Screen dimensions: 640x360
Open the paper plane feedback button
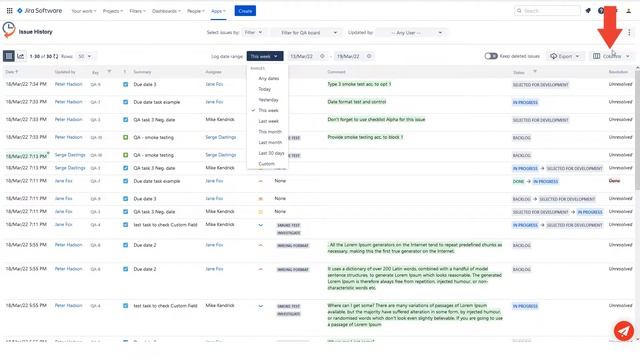(624, 331)
